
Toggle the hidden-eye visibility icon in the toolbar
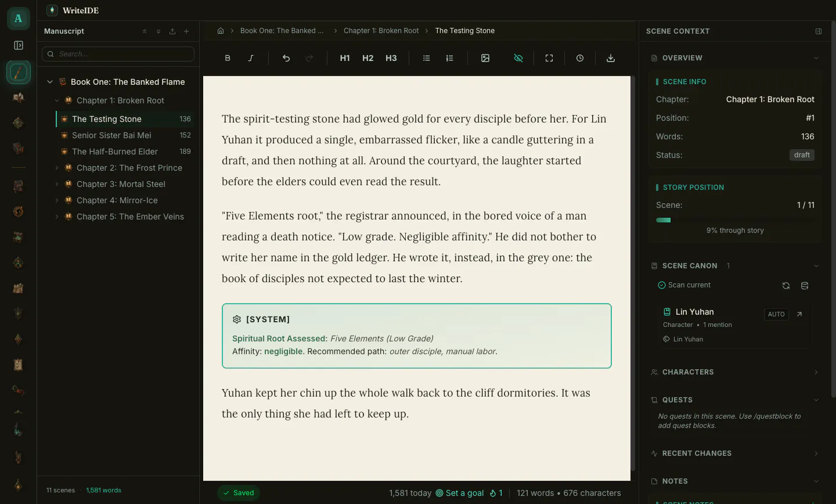pos(518,58)
